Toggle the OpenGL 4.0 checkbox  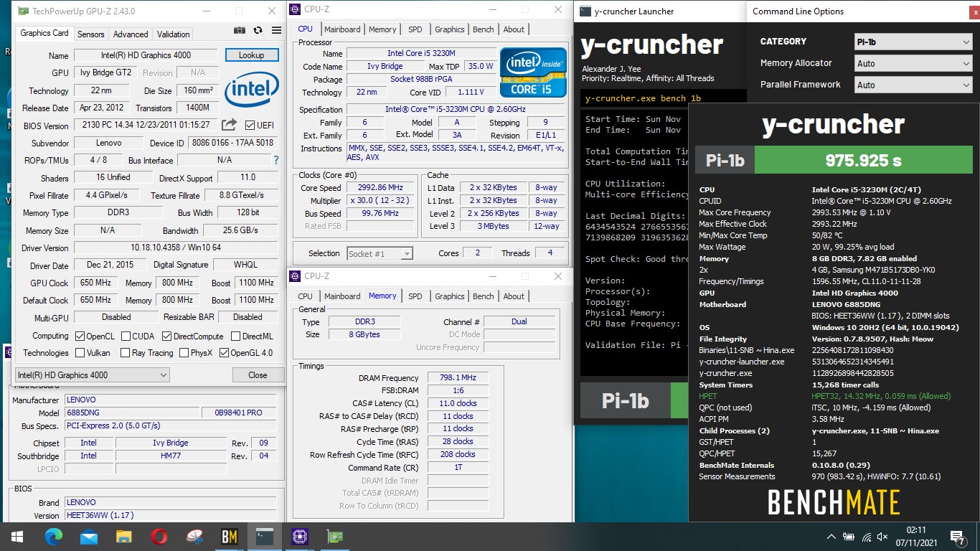[x=225, y=353]
